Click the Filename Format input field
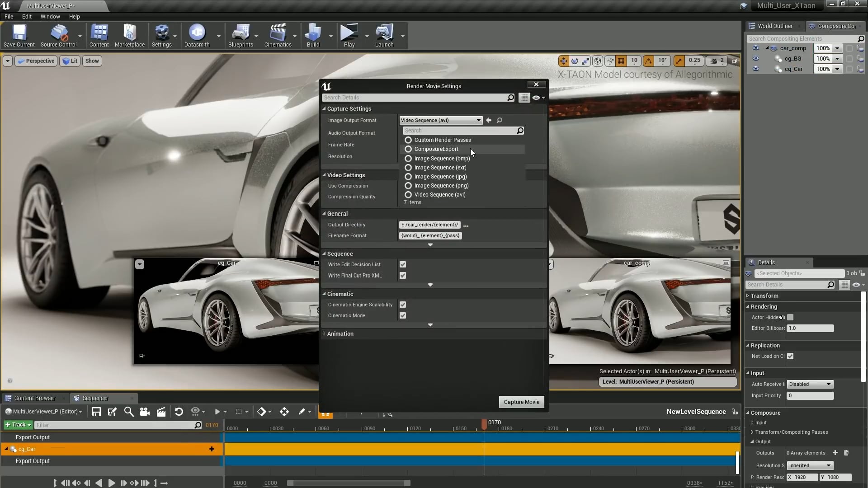Image resolution: width=868 pixels, height=488 pixels. (x=430, y=235)
